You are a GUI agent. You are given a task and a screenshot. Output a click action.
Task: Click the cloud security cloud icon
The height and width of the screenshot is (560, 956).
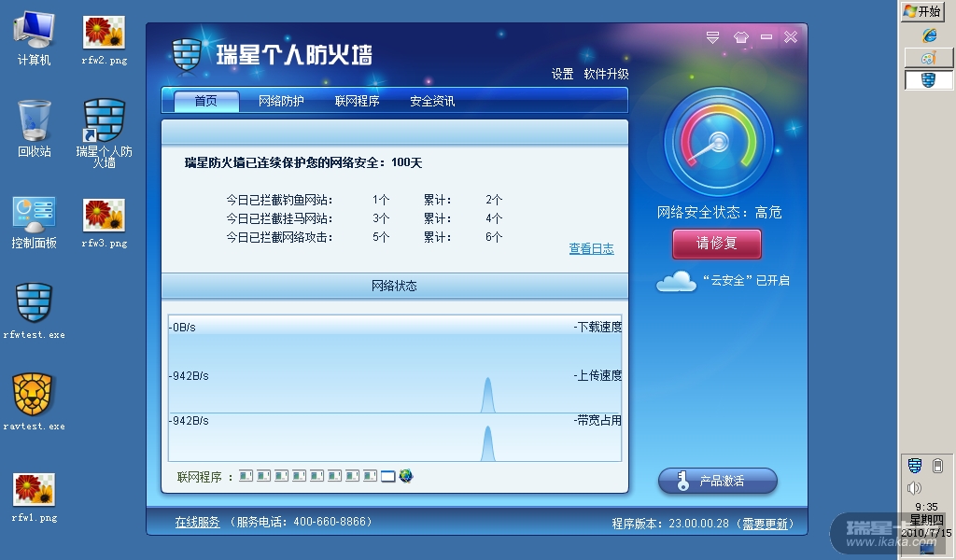pos(676,282)
